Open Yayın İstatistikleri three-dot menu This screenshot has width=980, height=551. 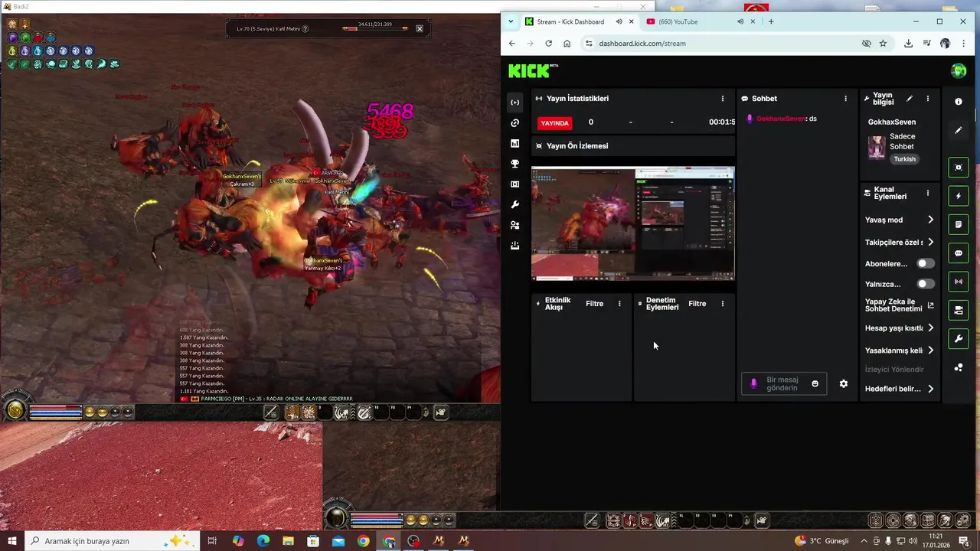pos(722,99)
